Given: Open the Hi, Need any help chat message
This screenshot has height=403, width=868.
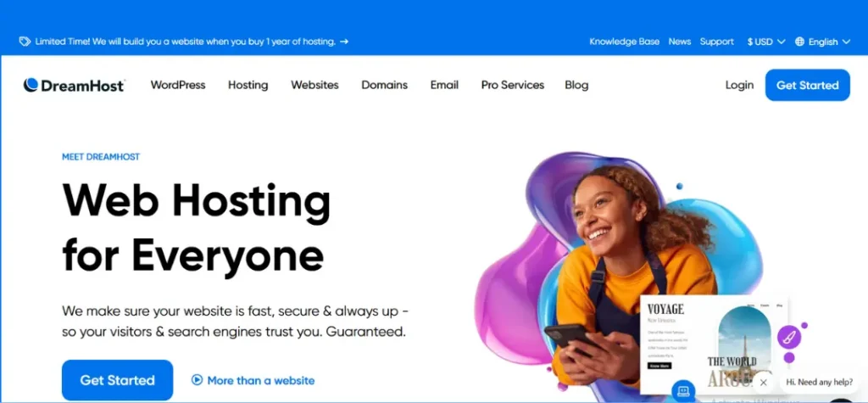Looking at the screenshot, I should [820, 382].
